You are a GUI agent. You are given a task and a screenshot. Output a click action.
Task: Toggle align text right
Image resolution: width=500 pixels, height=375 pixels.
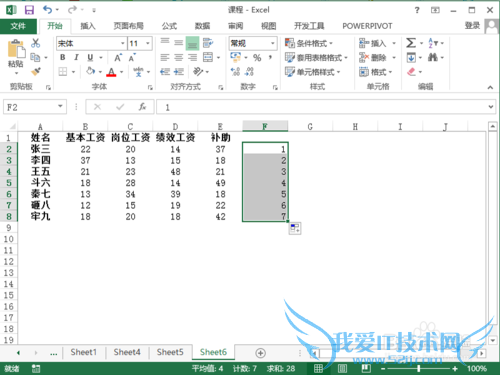point(192,58)
